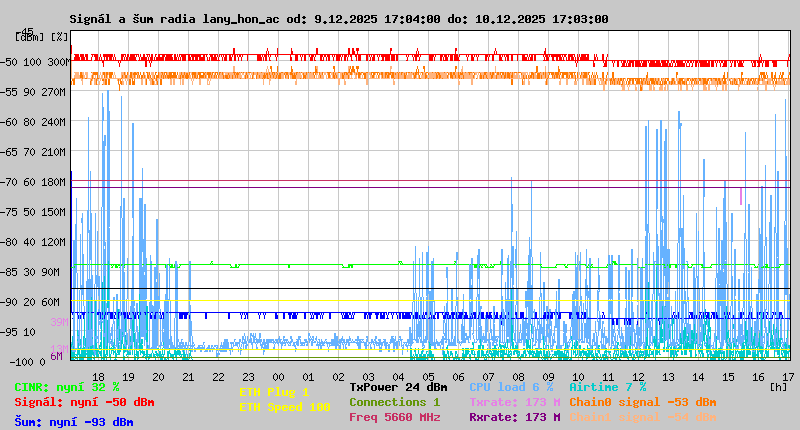Click the '-90 20 60M' y-axis label

(30, 302)
